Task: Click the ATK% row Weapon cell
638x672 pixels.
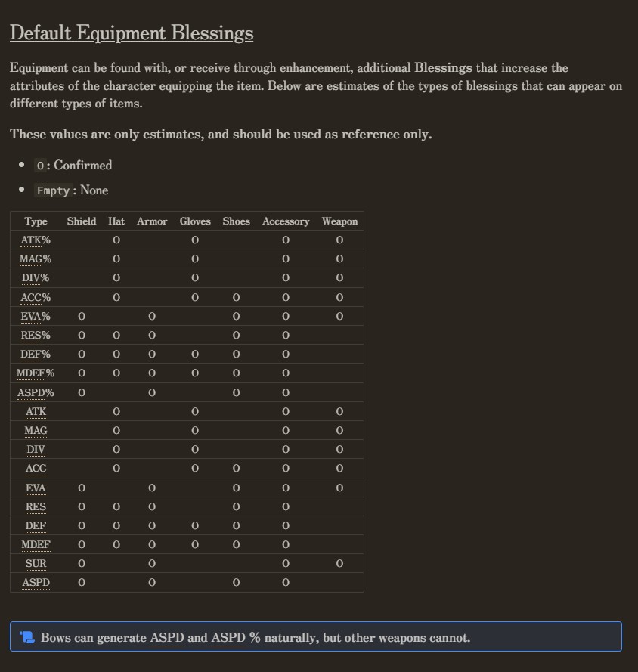Action: pos(339,240)
